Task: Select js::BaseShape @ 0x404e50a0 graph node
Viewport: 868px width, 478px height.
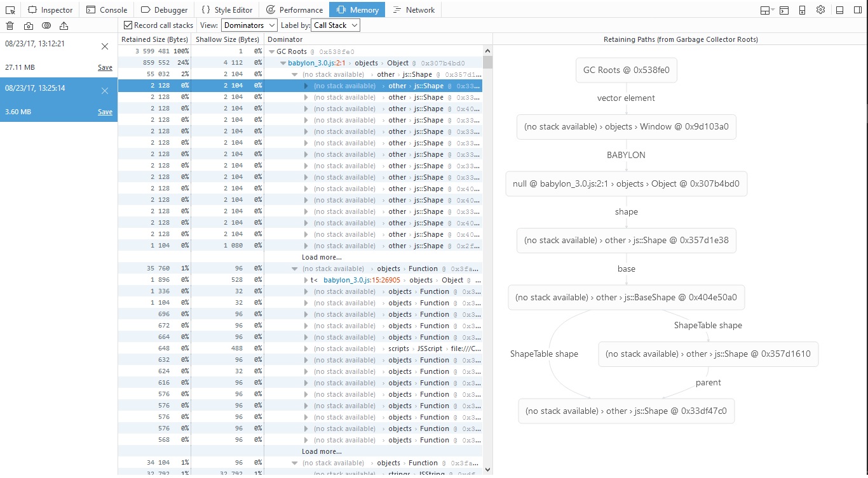Action: coord(627,298)
